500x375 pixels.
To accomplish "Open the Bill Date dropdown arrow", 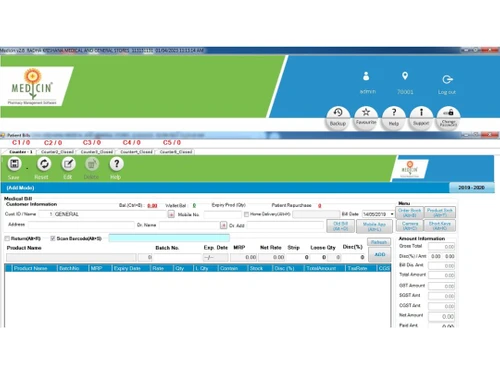I will point(392,214).
